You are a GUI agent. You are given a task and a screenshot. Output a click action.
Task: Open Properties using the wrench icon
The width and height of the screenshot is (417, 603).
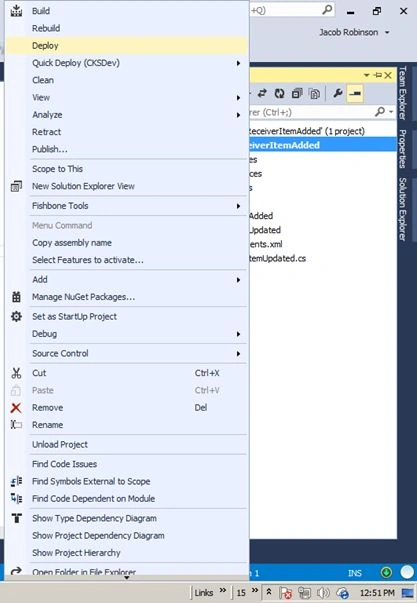338,93
